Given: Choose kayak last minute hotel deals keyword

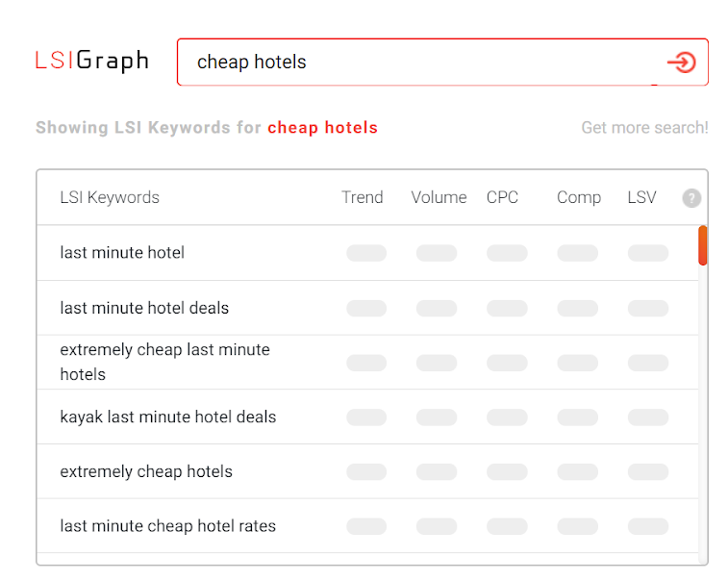Looking at the screenshot, I should coord(168,417).
